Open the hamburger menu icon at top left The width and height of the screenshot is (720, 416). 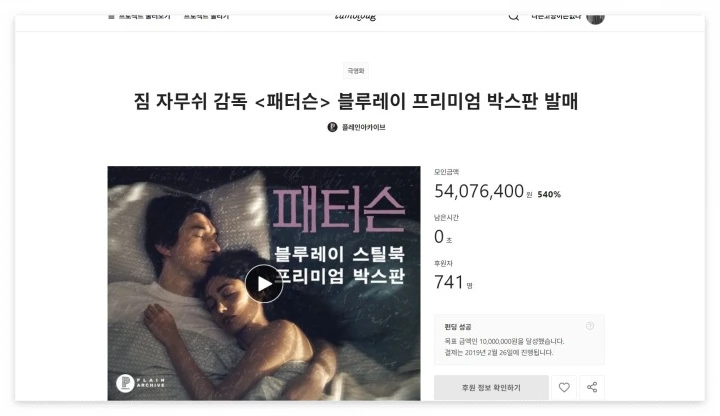click(x=111, y=17)
